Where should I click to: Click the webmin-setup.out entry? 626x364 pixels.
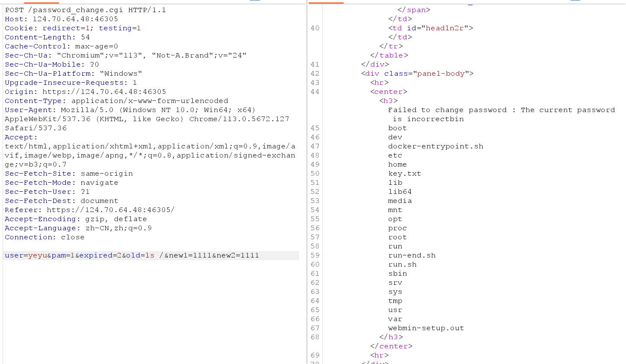pos(426,328)
